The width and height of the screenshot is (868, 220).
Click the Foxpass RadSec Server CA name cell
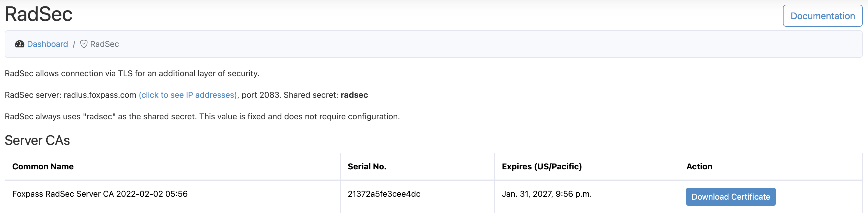click(x=100, y=194)
